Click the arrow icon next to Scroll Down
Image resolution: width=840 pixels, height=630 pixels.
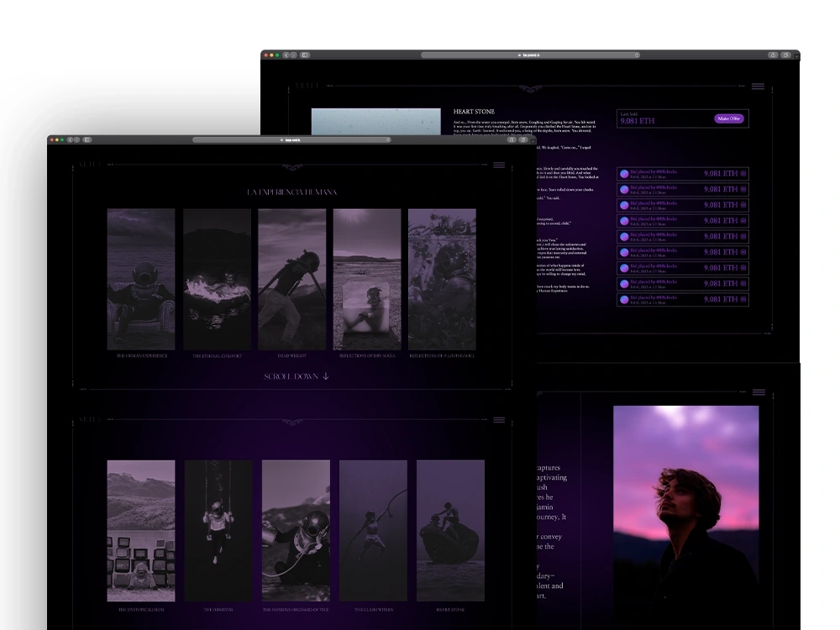[325, 376]
